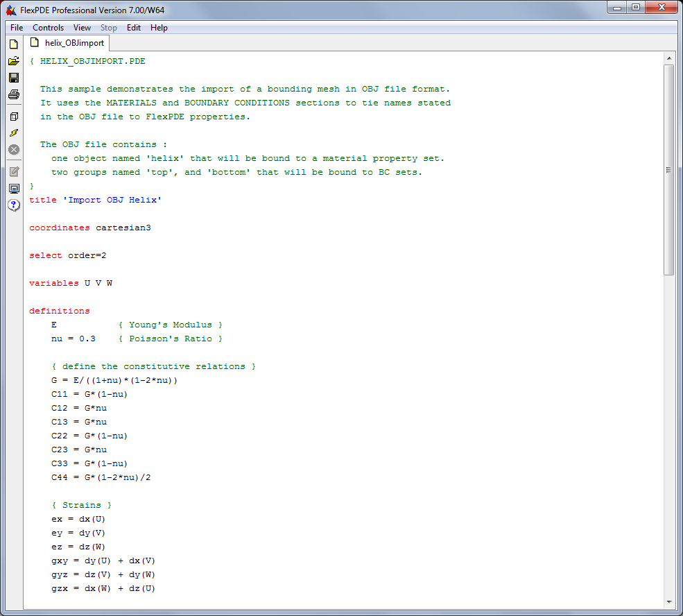Create a new script file
Viewport: 683px width, 616px height.
point(13,43)
